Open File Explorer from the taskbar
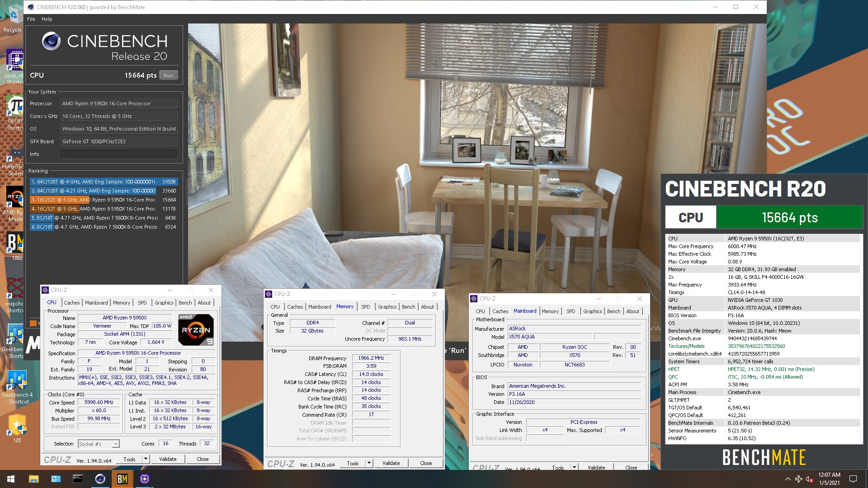Viewport: 868px width, 488px height. pyautogui.click(x=33, y=479)
